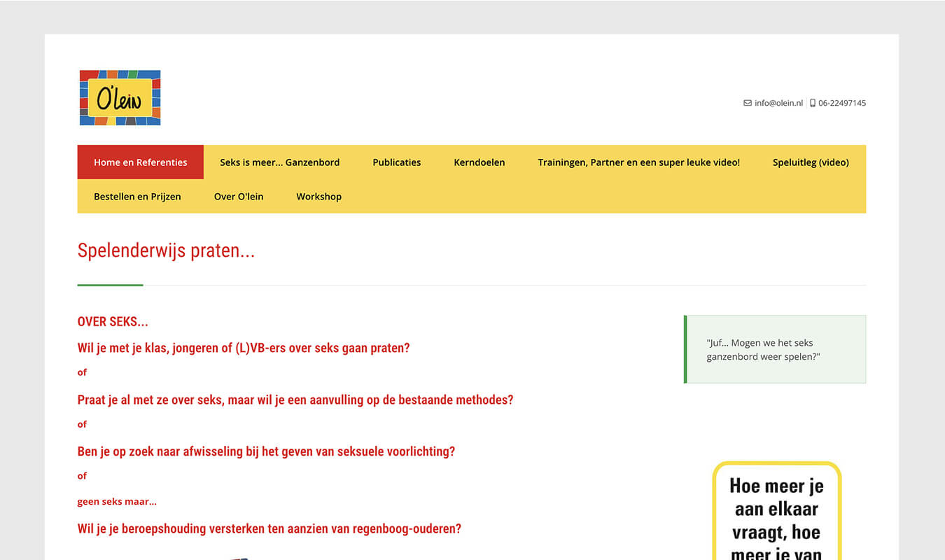Screen dimensions: 945x560
Task: Click text about afwisseling bij seksuele voorlichting
Action: [x=266, y=451]
